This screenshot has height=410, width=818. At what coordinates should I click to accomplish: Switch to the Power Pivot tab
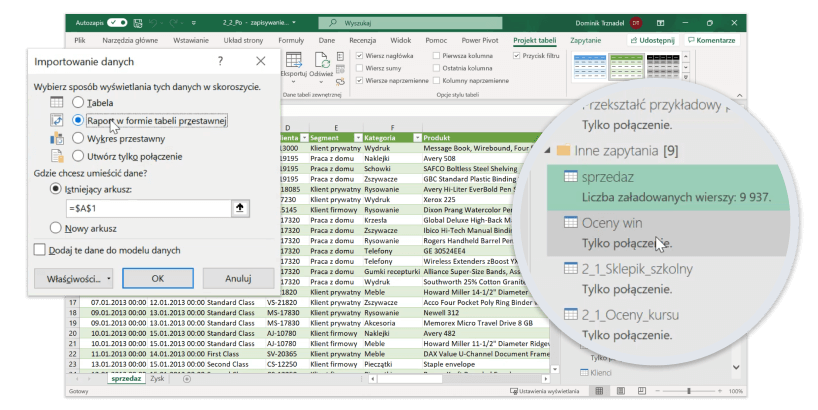tap(480, 40)
